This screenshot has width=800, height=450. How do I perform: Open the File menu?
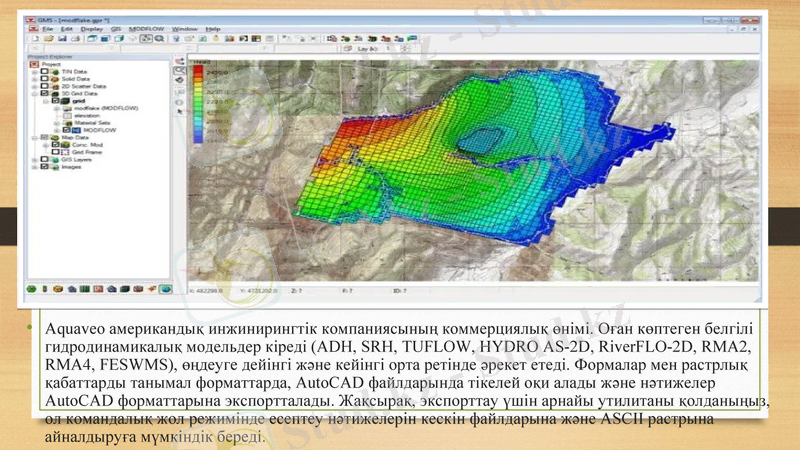pyautogui.click(x=48, y=29)
